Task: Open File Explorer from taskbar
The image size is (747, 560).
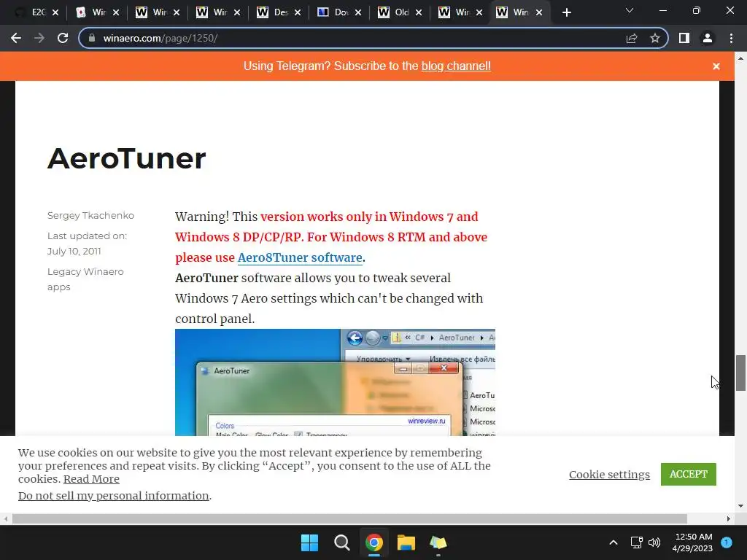Action: click(x=406, y=542)
